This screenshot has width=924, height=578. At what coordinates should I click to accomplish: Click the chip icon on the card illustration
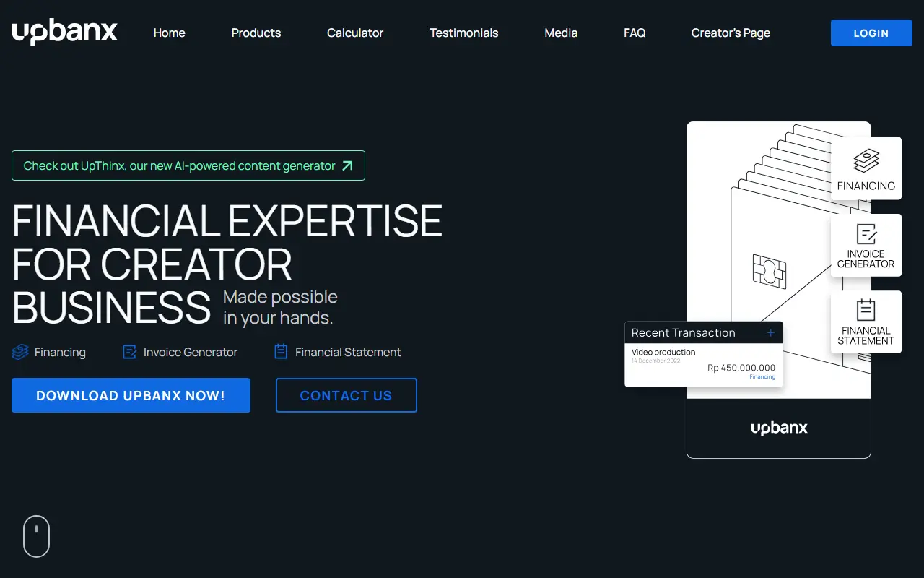[x=769, y=271]
